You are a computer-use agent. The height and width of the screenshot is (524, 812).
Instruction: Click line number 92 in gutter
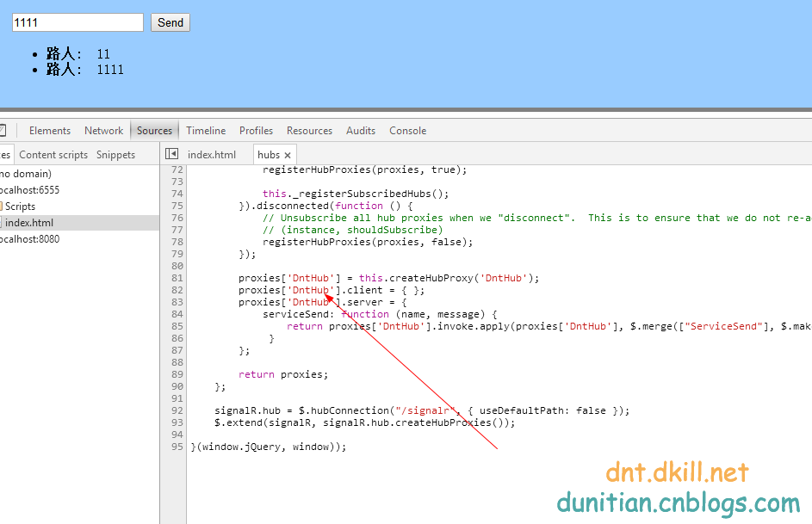click(x=177, y=410)
